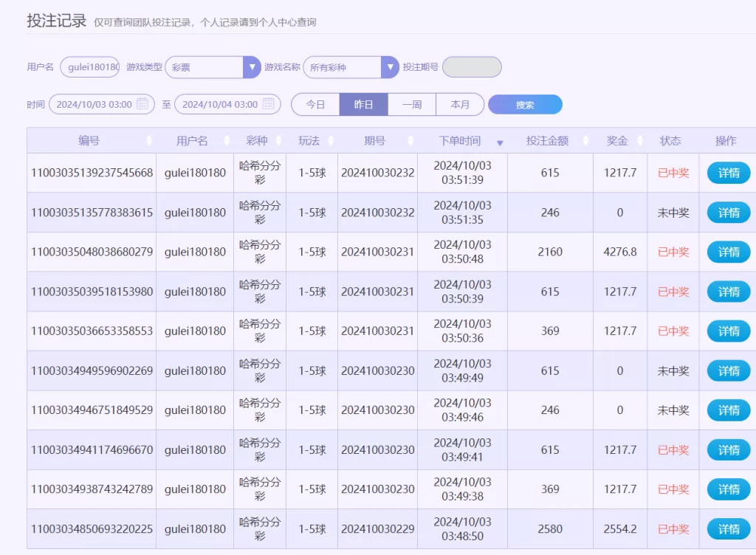Screen dimensions: 756x555
Task: Sort by 用户名 column arrows
Action: pyautogui.click(x=227, y=141)
